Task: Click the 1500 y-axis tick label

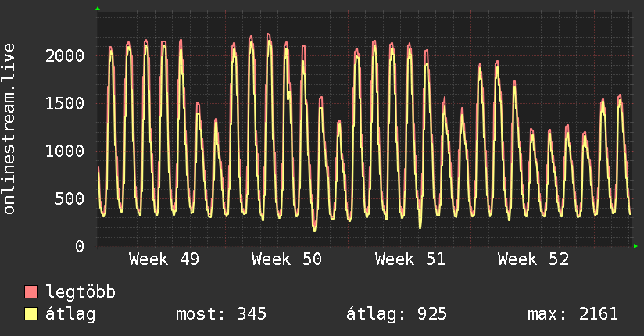Action: point(65,103)
